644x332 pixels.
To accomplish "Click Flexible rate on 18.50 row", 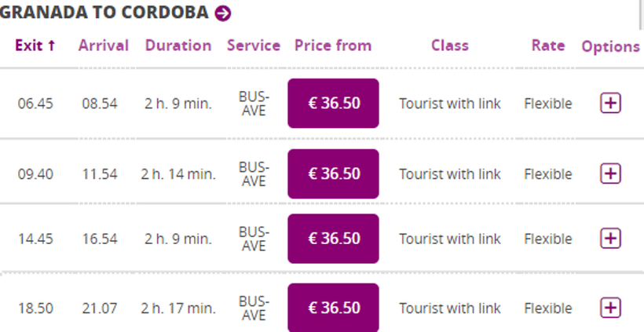I will (547, 308).
